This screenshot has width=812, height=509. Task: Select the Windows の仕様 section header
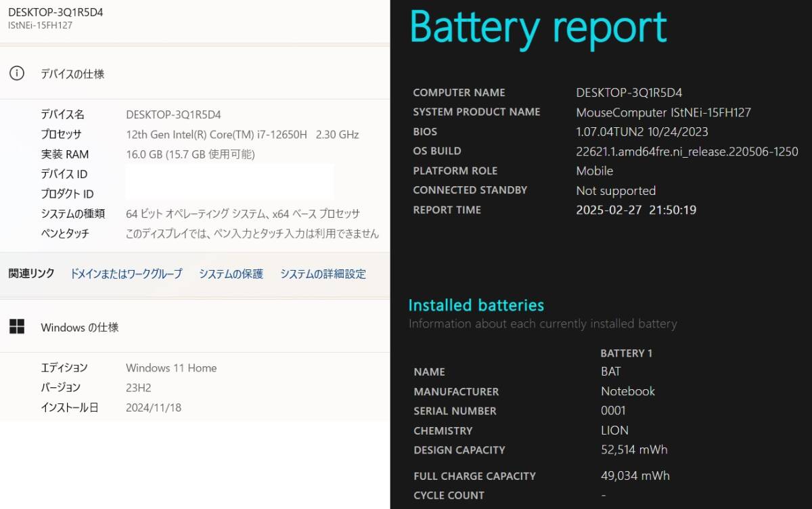coord(80,328)
